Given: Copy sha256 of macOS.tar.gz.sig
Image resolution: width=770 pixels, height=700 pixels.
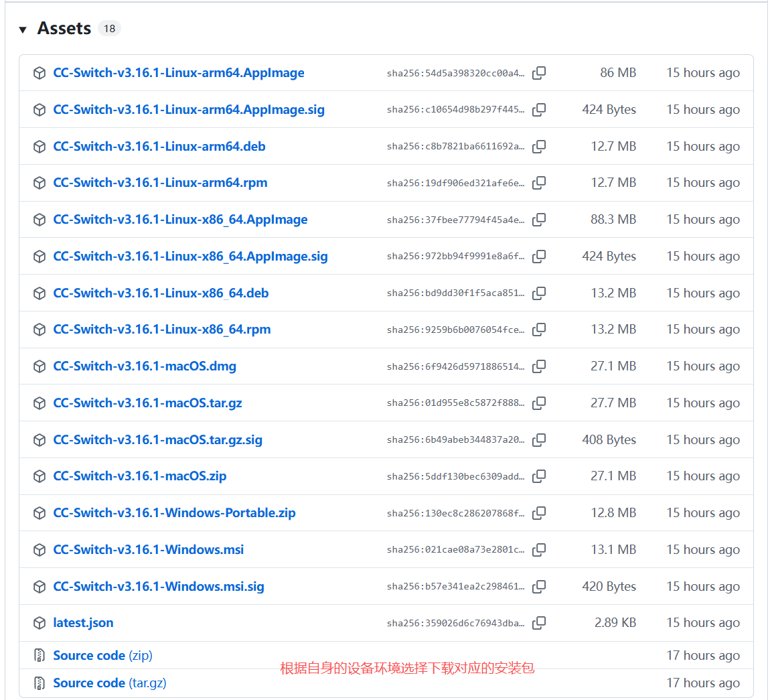Looking at the screenshot, I should click(539, 440).
